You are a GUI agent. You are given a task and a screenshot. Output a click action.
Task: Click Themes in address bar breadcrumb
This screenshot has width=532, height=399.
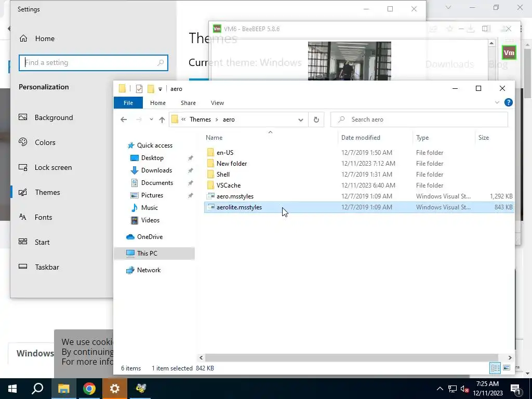click(x=200, y=119)
